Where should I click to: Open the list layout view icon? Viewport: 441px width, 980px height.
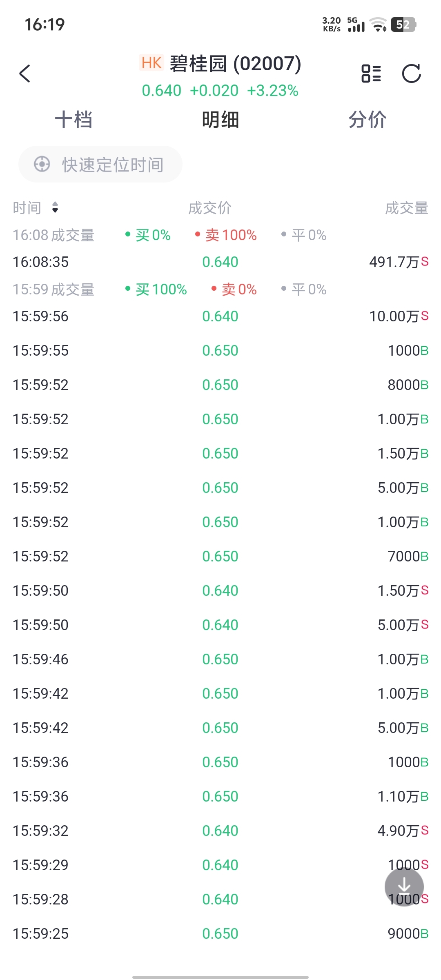pyautogui.click(x=371, y=73)
